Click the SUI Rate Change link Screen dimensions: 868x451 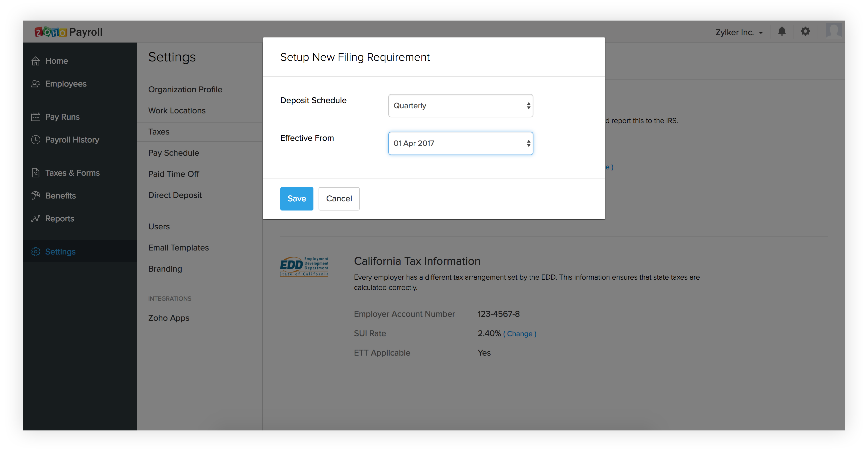click(x=520, y=334)
